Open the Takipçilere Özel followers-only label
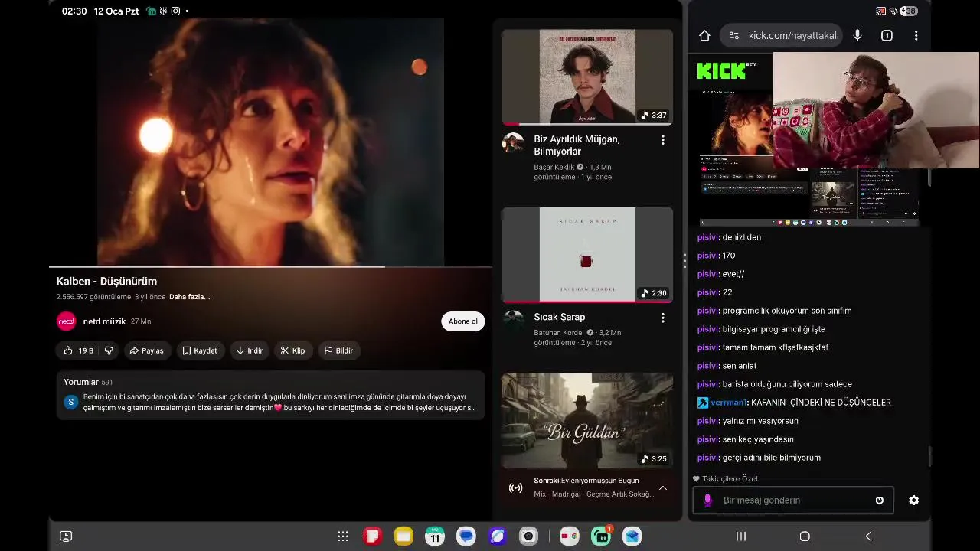 [725, 478]
